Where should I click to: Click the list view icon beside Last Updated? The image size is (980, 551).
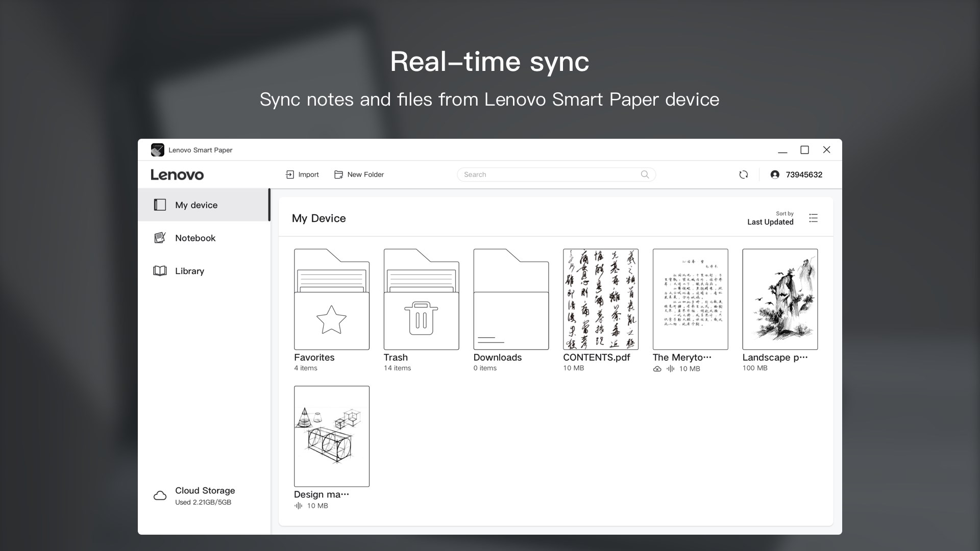point(814,218)
